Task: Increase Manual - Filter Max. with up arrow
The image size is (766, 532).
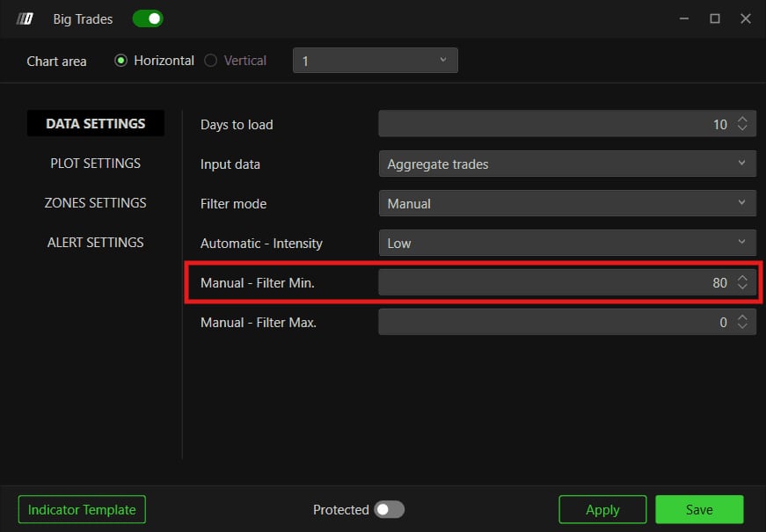Action: (742, 317)
